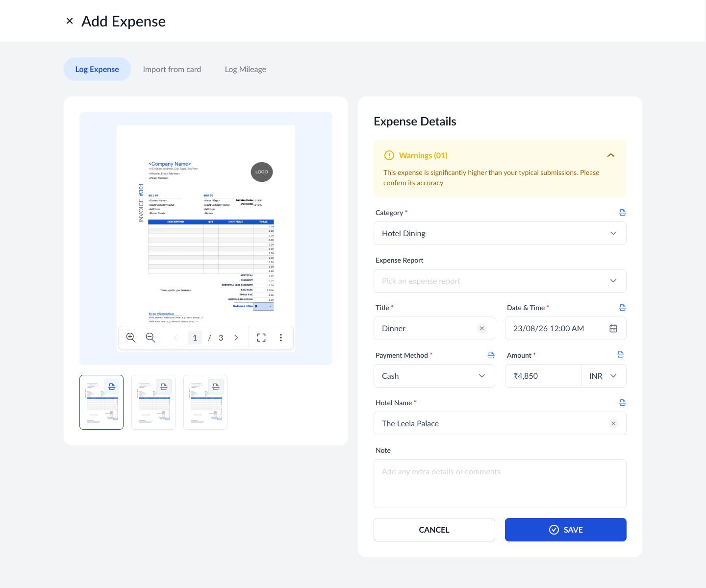Image resolution: width=706 pixels, height=588 pixels.
Task: Click the Title input field
Action: pyautogui.click(x=434, y=328)
